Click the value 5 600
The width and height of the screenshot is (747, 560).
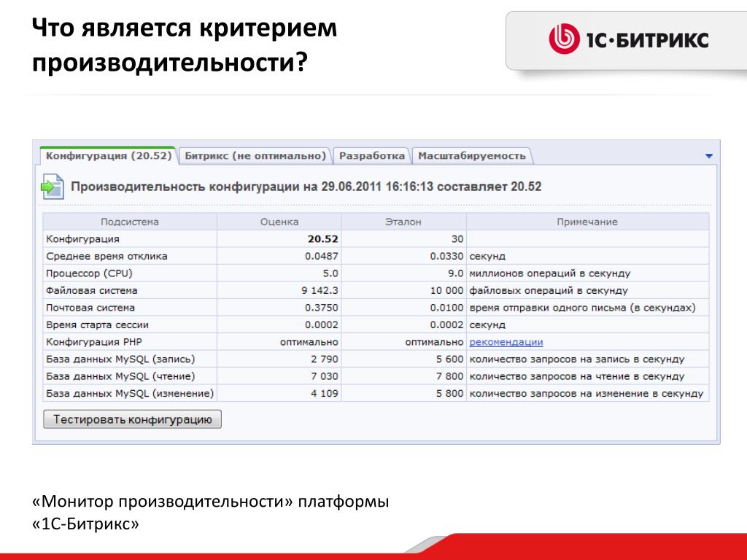(449, 359)
